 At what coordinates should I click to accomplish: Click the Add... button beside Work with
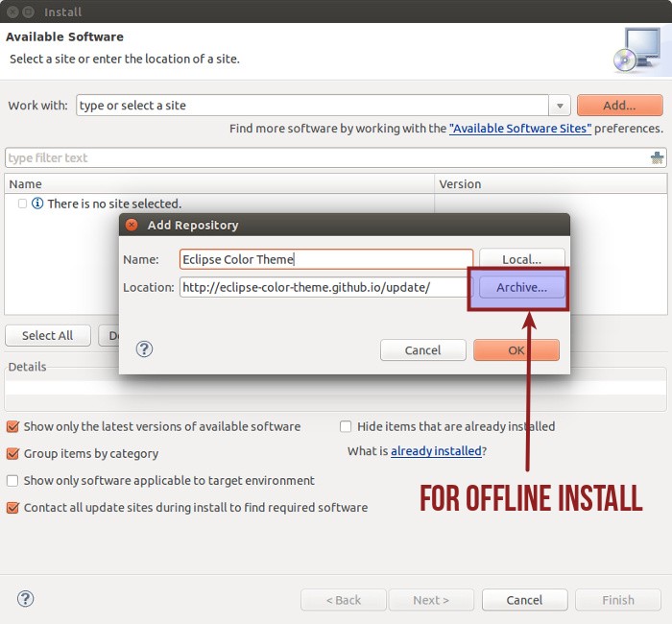point(620,105)
